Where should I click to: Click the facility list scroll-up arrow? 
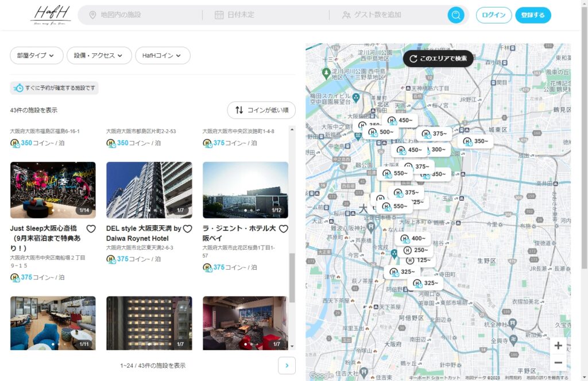[292, 130]
